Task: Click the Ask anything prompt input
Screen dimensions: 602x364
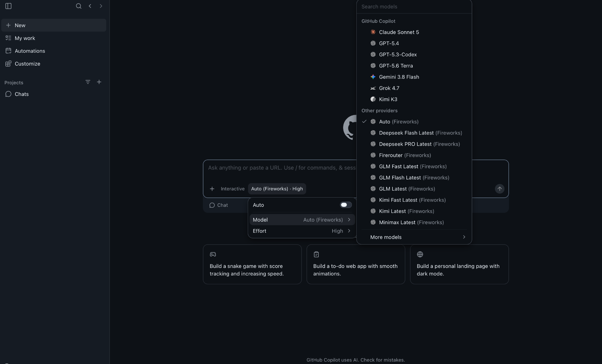Action: pos(282,168)
